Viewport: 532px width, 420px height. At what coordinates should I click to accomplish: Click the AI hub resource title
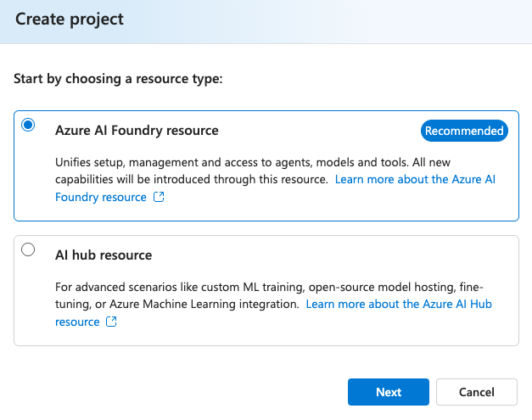104,255
